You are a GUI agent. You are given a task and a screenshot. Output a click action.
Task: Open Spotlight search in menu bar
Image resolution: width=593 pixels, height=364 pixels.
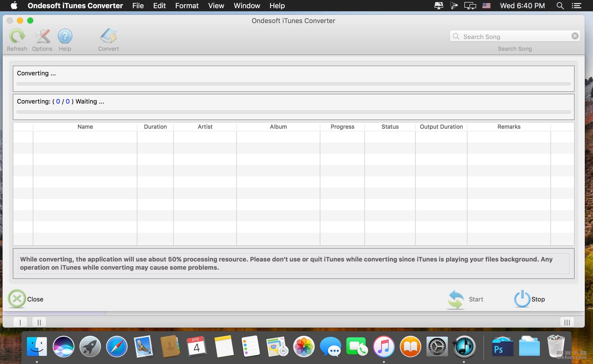pos(560,6)
